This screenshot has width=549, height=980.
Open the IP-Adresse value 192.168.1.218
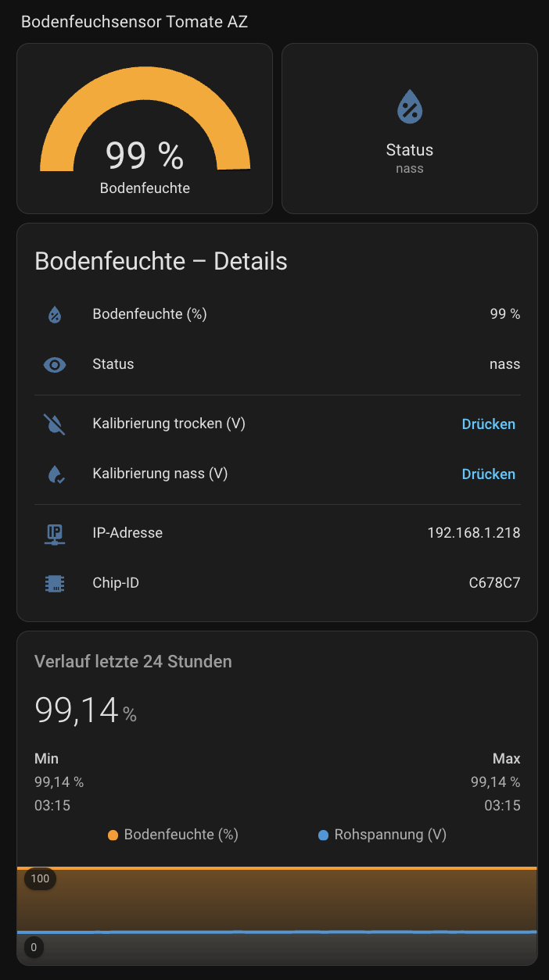(x=473, y=533)
